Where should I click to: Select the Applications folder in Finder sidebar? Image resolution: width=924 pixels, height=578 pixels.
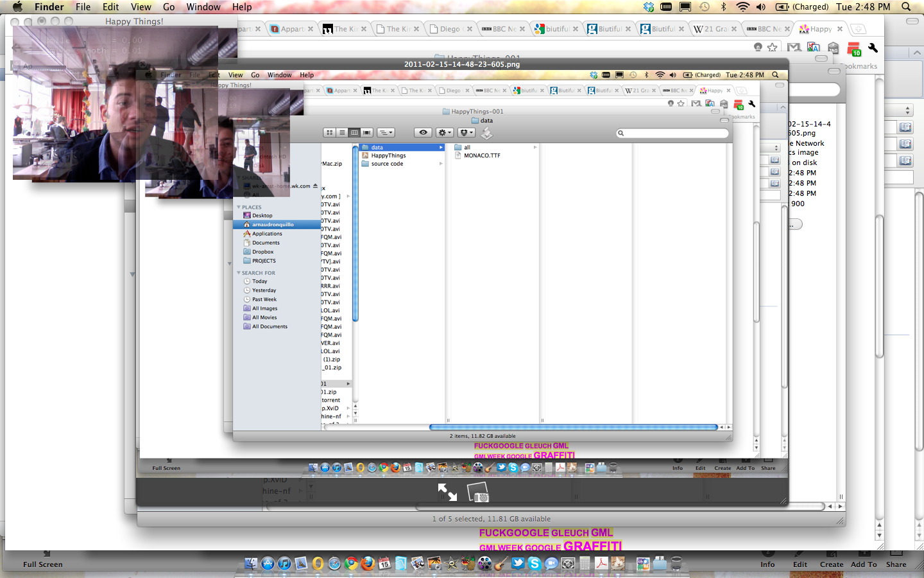pos(267,234)
